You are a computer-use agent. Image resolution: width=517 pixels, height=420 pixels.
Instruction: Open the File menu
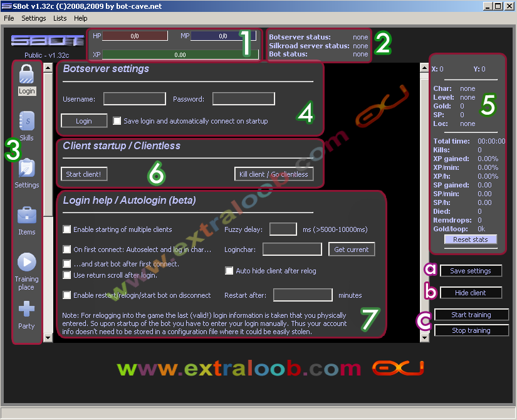coord(9,18)
